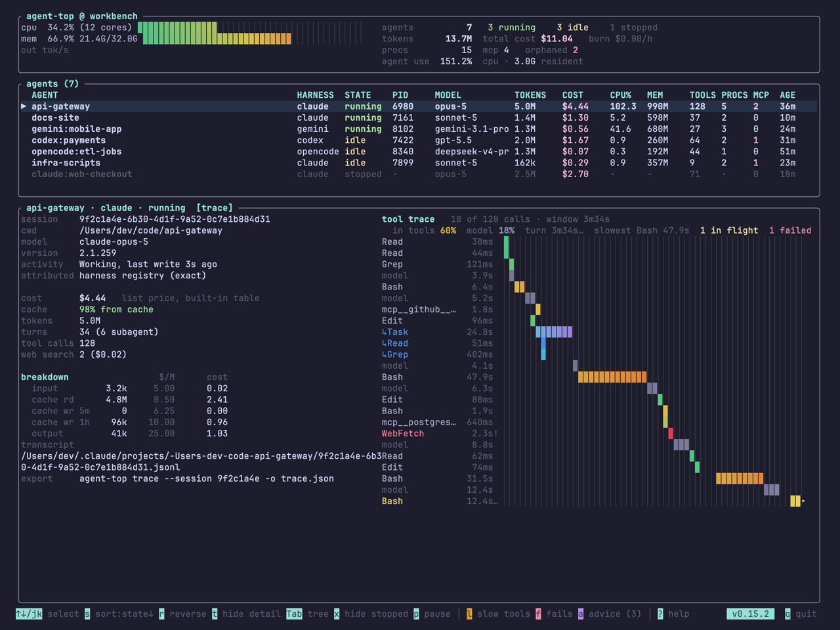The width and height of the screenshot is (840, 630).
Task: Click the cwd path /Users/dev/code/api-gateway
Action: point(151,230)
